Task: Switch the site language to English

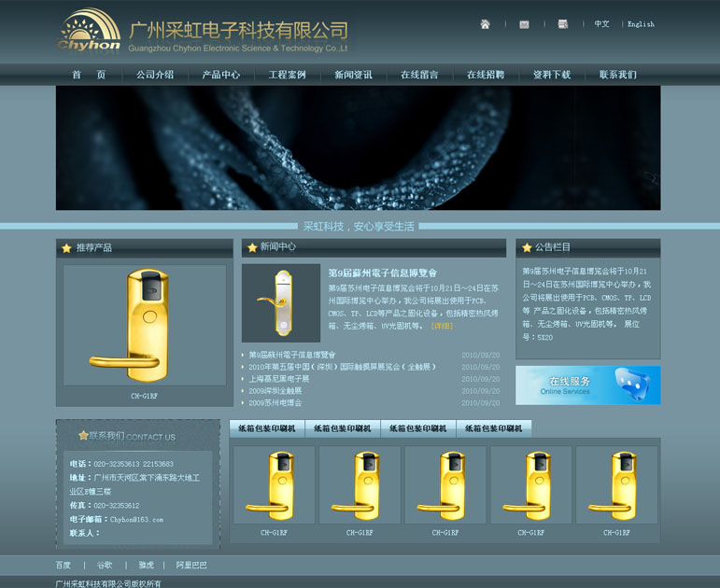Action: coord(641,24)
